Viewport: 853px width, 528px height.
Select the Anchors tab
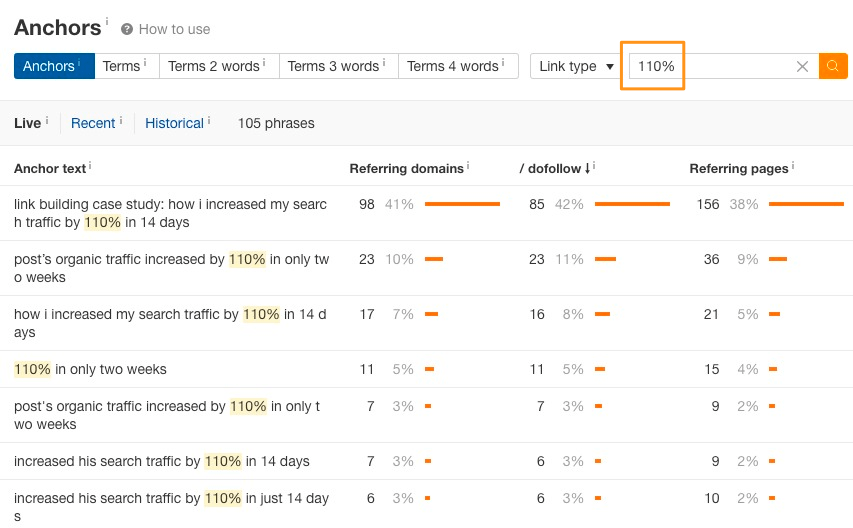[x=54, y=66]
